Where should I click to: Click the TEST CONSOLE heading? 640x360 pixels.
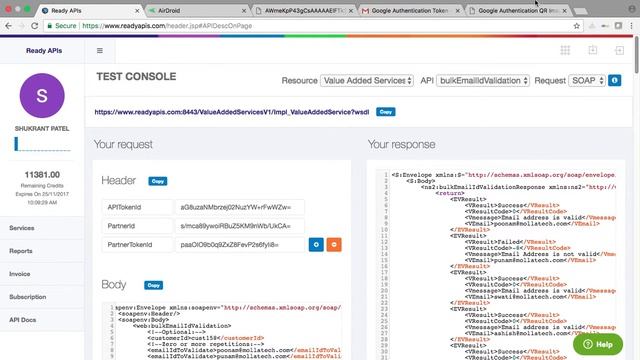tap(136, 76)
